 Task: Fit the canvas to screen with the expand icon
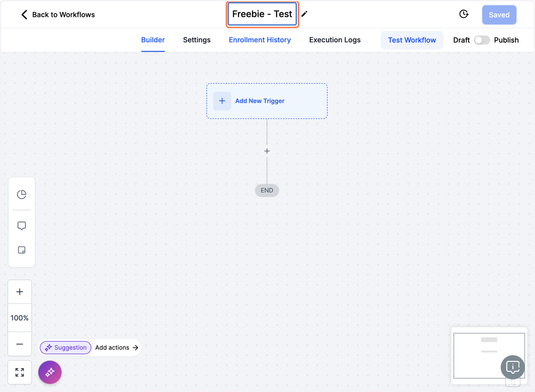pos(20,372)
